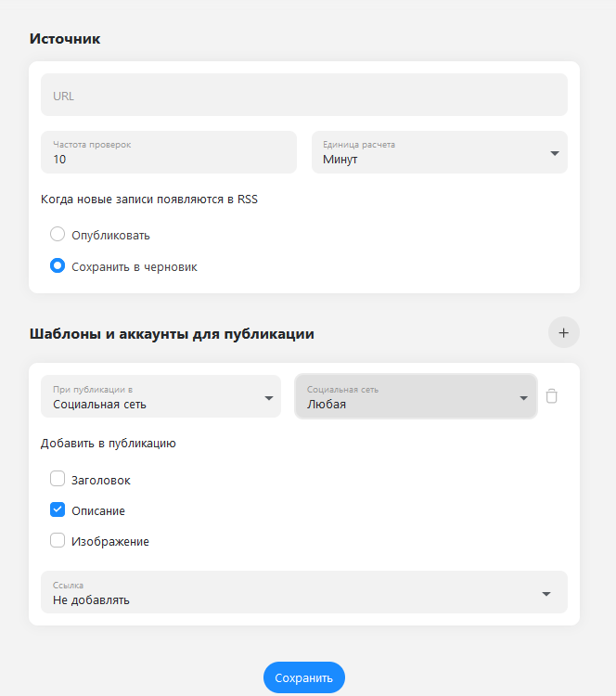Delete template using the trash icon

point(552,396)
